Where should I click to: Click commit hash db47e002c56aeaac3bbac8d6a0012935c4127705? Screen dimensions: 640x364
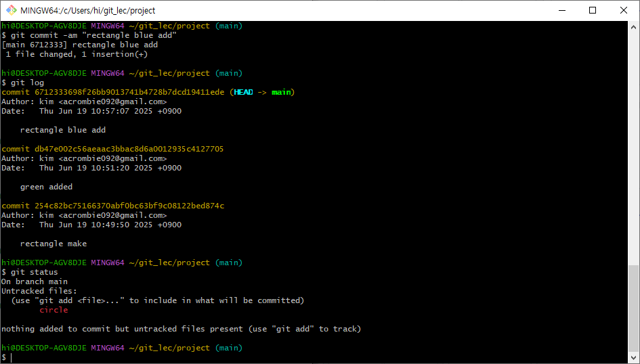[129, 149]
